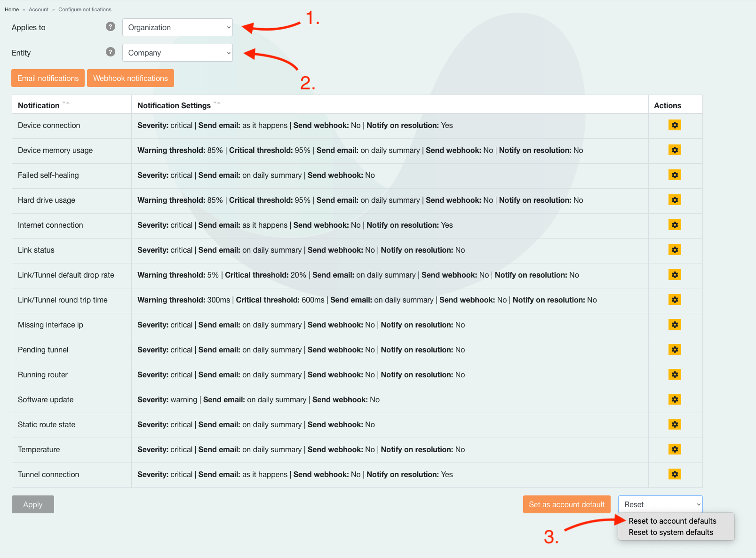Open the Company entity dropdown
This screenshot has height=558, width=756.
(x=177, y=53)
